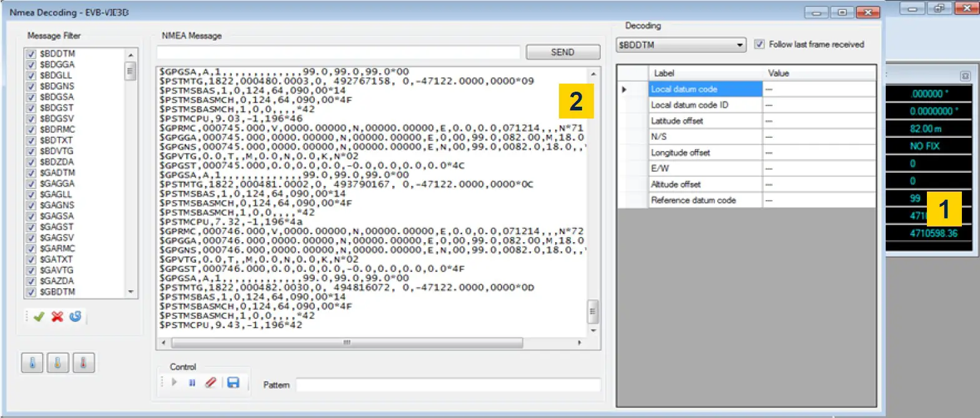Toggle the $GBDTM filter checkbox
The height and width of the screenshot is (418, 980).
[x=31, y=292]
